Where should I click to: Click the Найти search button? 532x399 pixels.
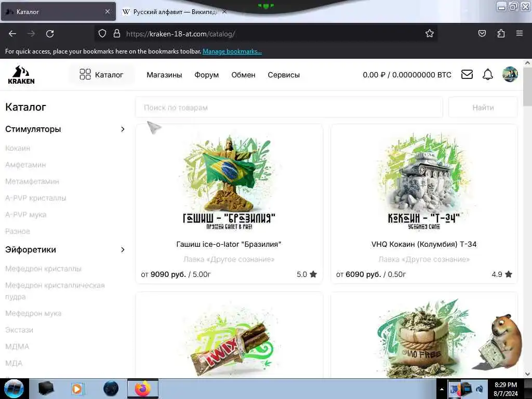tap(483, 108)
